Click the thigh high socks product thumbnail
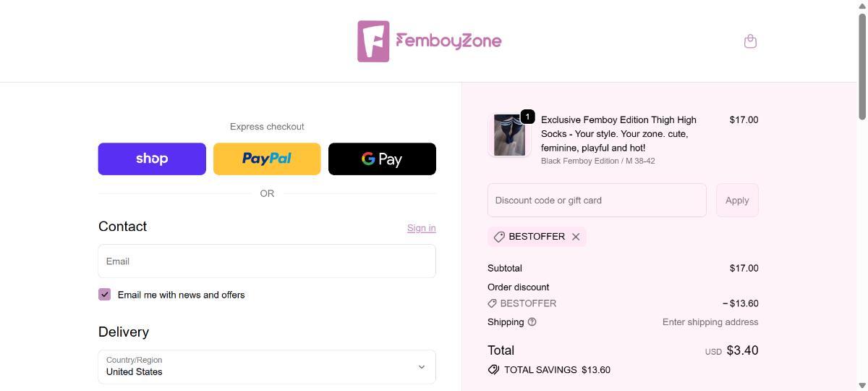This screenshot has width=868, height=391. click(x=509, y=135)
